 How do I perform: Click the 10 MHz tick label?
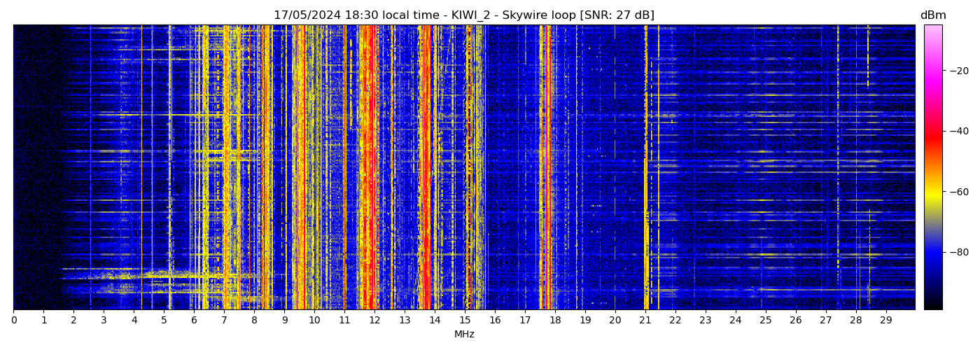(x=314, y=320)
